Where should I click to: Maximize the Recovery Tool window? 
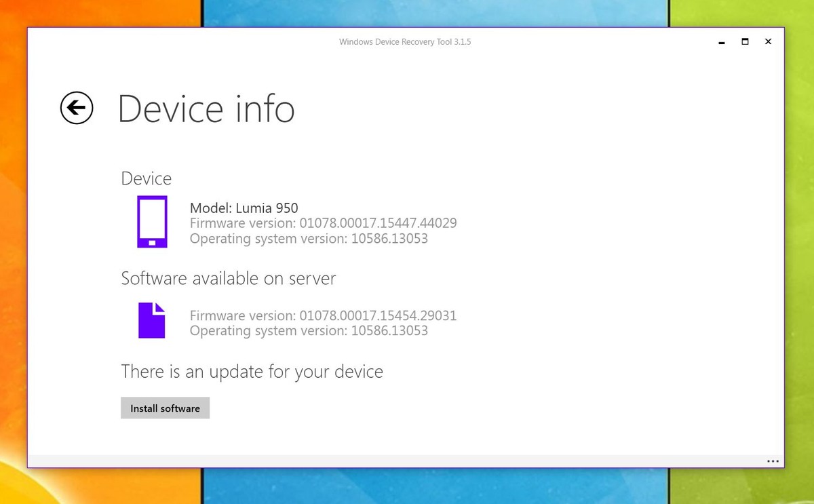(x=745, y=41)
